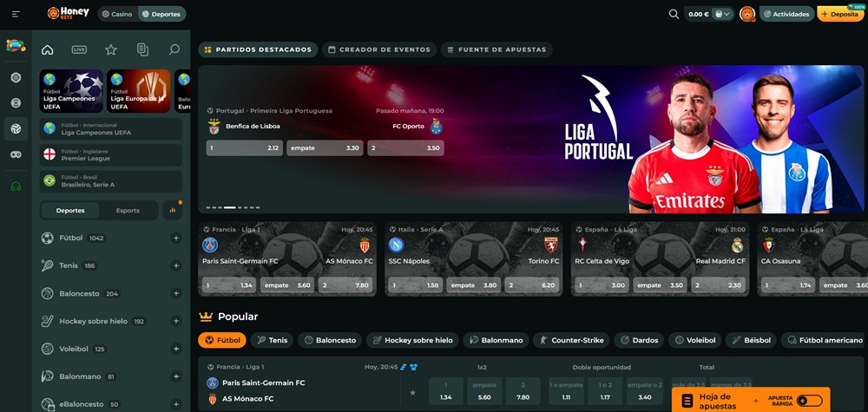Select the Fútbol popular filter
Image resolution: width=868 pixels, height=412 pixels.
[221, 340]
